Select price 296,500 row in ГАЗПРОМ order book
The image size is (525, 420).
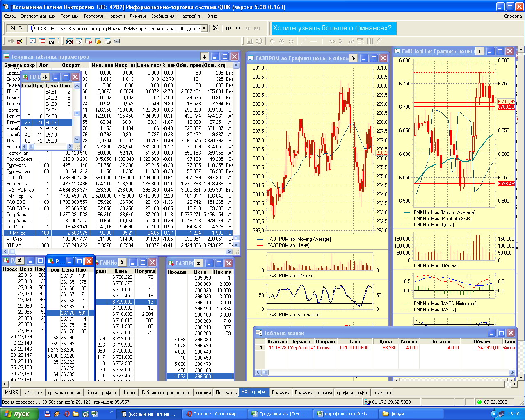[200, 377]
